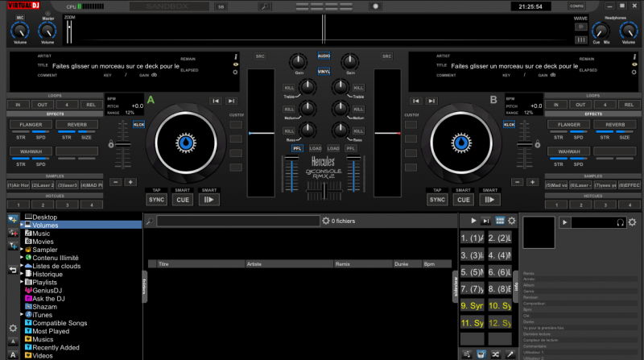Jump to next track on deck A
Image resolution: width=644 pixels, height=360 pixels.
(x=231, y=101)
